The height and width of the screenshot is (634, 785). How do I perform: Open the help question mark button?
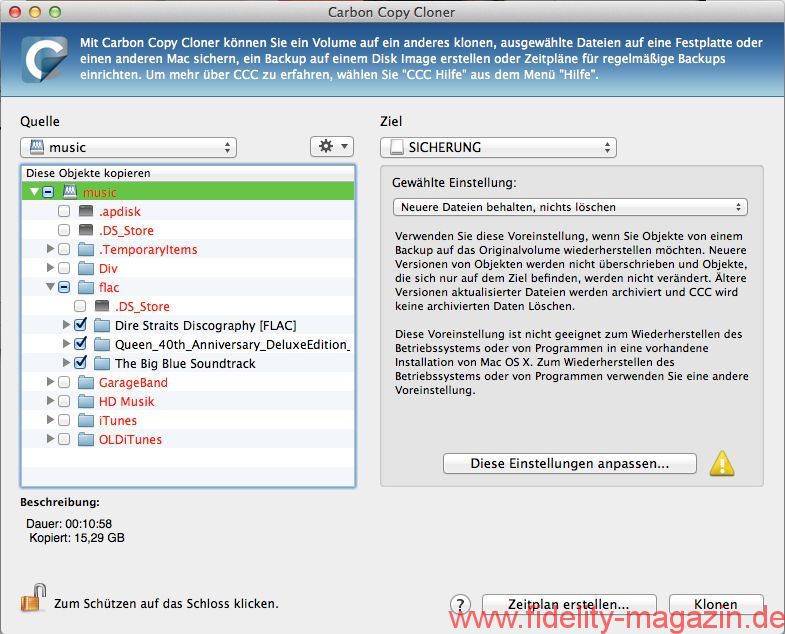pyautogui.click(x=460, y=604)
